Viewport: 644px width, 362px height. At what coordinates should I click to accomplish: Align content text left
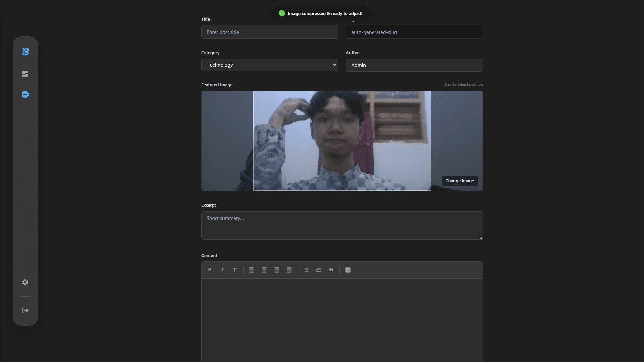252,270
